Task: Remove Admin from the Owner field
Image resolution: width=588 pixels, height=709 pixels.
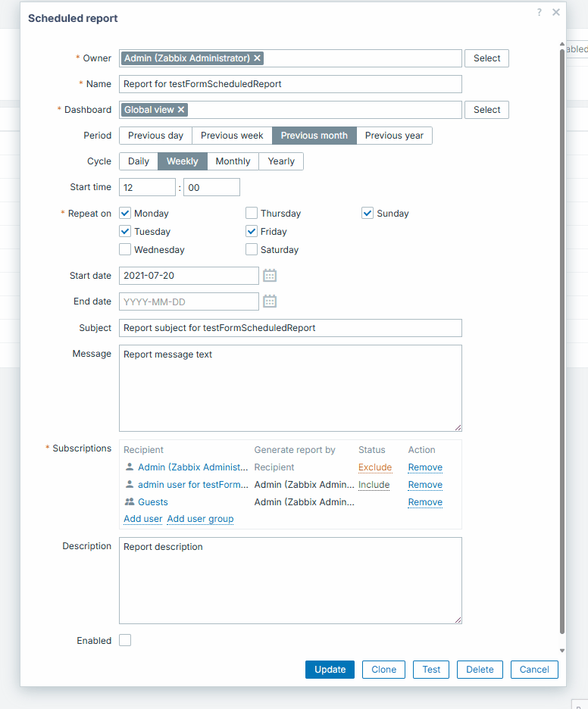Action: tap(258, 58)
